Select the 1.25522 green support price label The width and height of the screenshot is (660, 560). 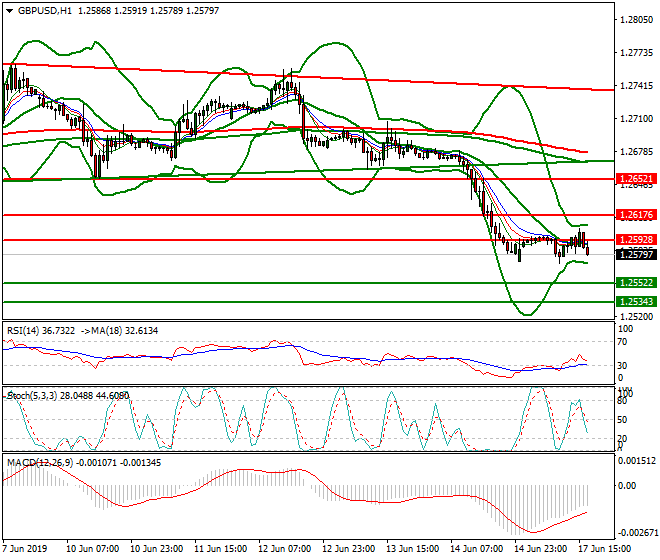tap(636, 284)
